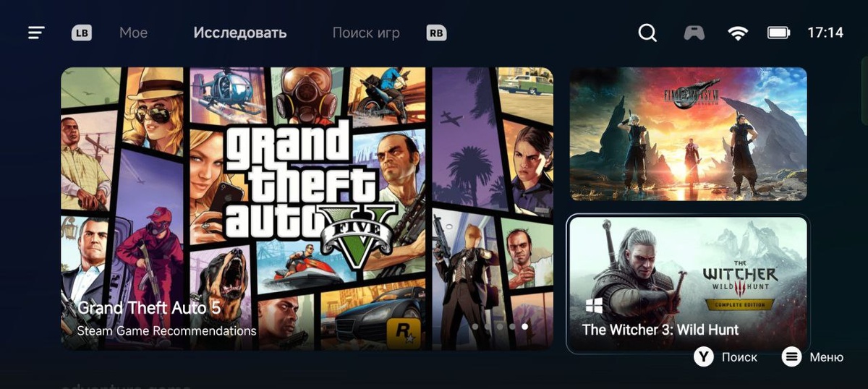Open the Grand Theft Auto 5 banner
Viewport: 868px width, 389px height.
[x=307, y=208]
